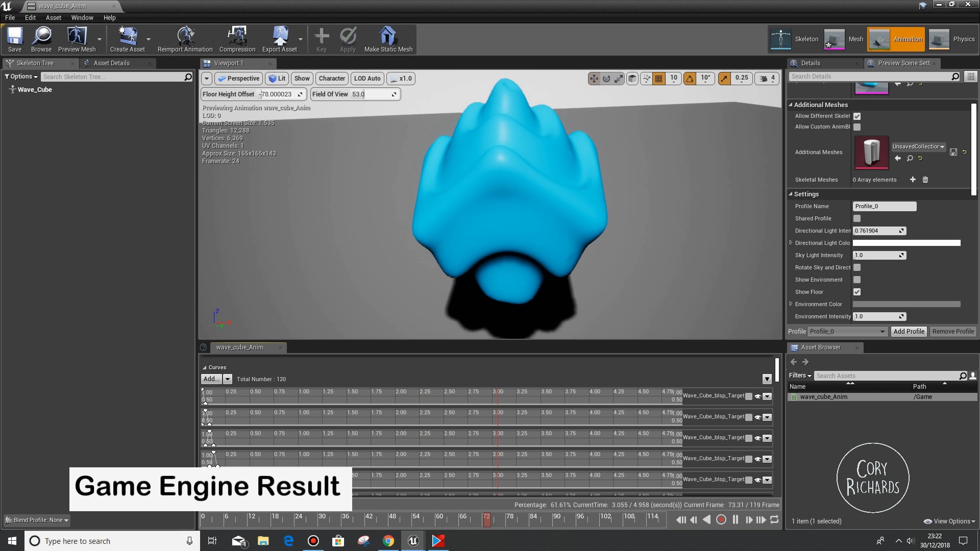Click the Lit view mode button

click(x=277, y=79)
